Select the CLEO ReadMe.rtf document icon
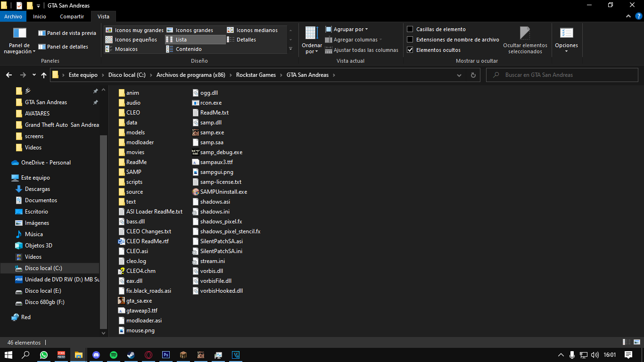644x362 pixels. point(122,241)
